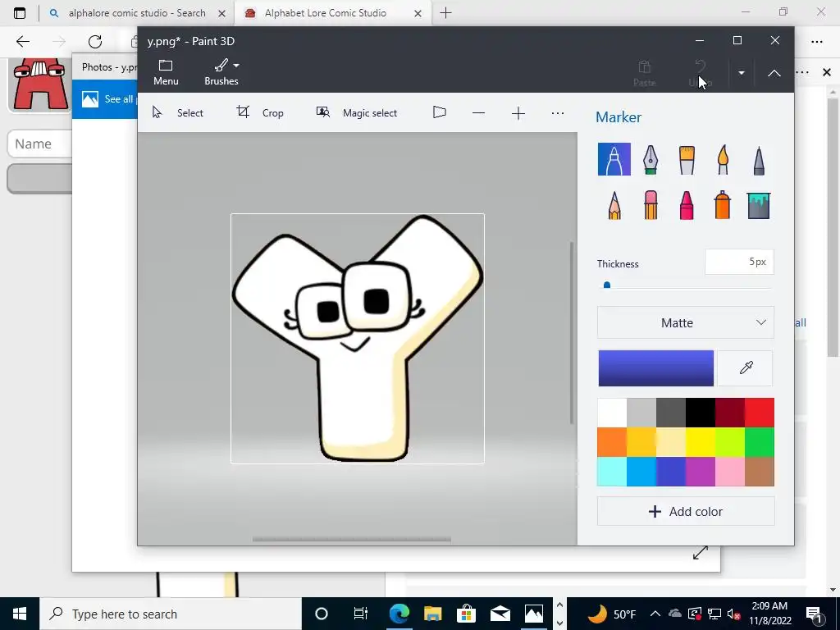The width and height of the screenshot is (840, 630).
Task: Select the Eraser tool
Action: coord(651,205)
